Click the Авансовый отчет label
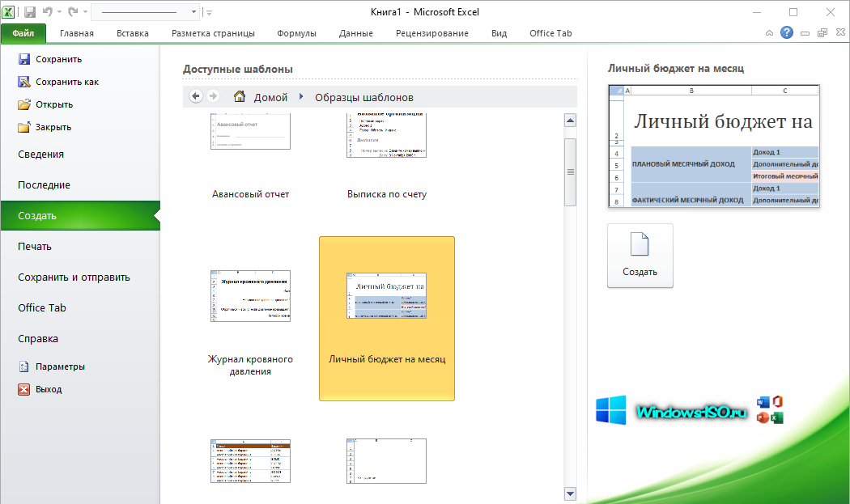The image size is (850, 504). pyautogui.click(x=250, y=194)
